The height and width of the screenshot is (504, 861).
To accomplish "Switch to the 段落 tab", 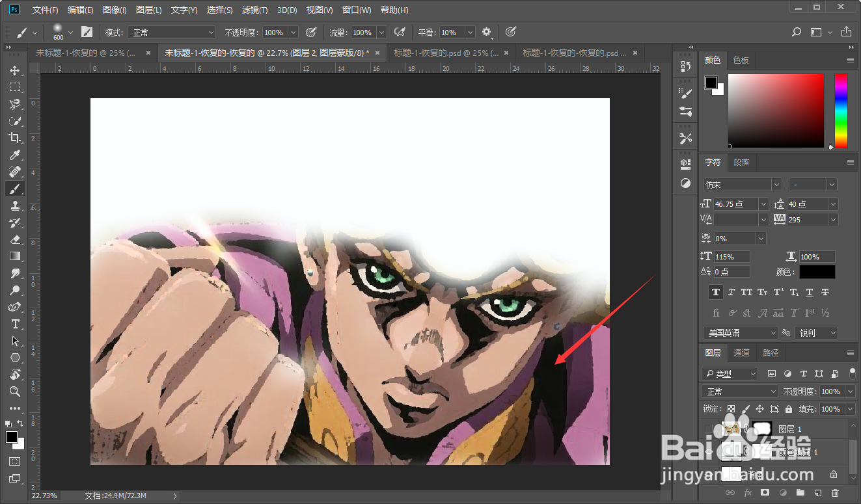I will point(742,163).
